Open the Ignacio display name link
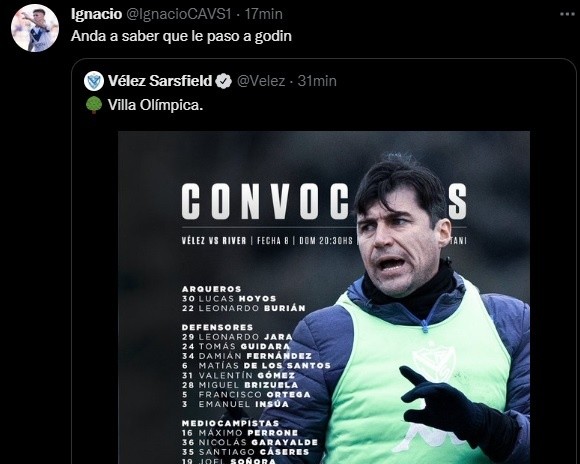 pyautogui.click(x=96, y=14)
